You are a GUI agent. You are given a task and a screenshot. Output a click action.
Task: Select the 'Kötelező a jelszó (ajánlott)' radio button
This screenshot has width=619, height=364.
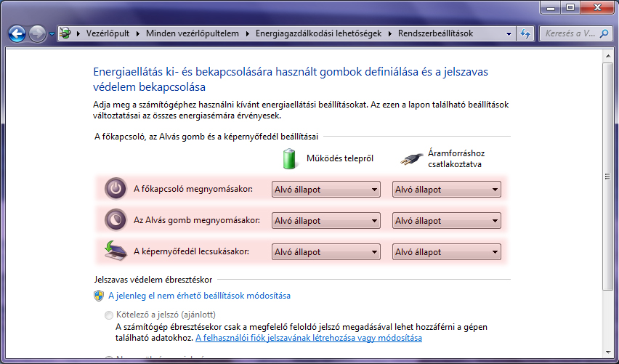(109, 315)
